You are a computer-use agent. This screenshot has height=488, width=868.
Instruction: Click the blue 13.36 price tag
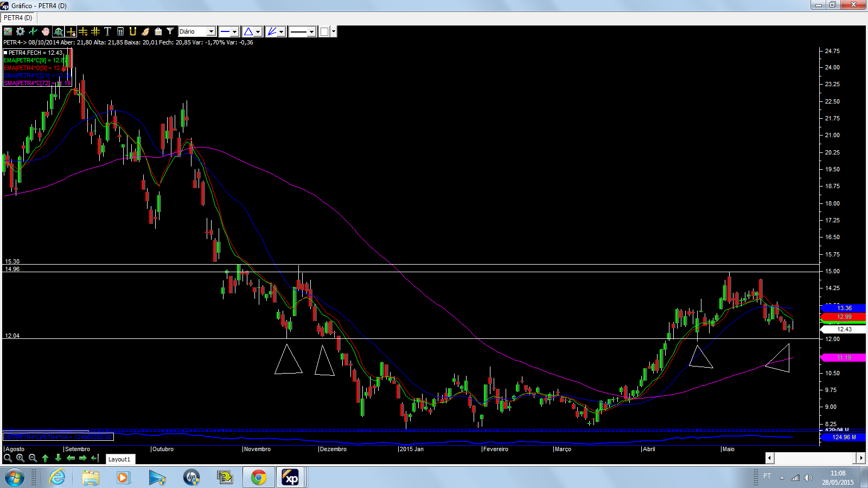[844, 308]
